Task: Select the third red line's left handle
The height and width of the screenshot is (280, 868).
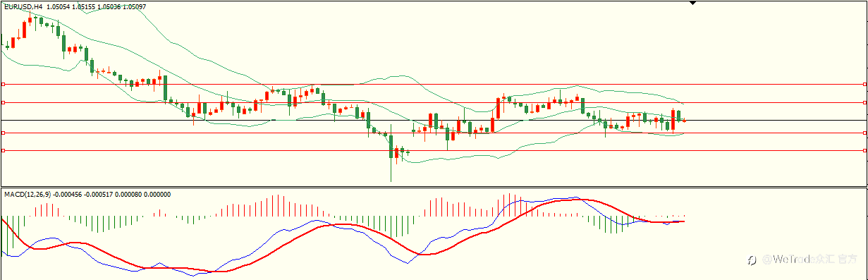Action: [3, 133]
